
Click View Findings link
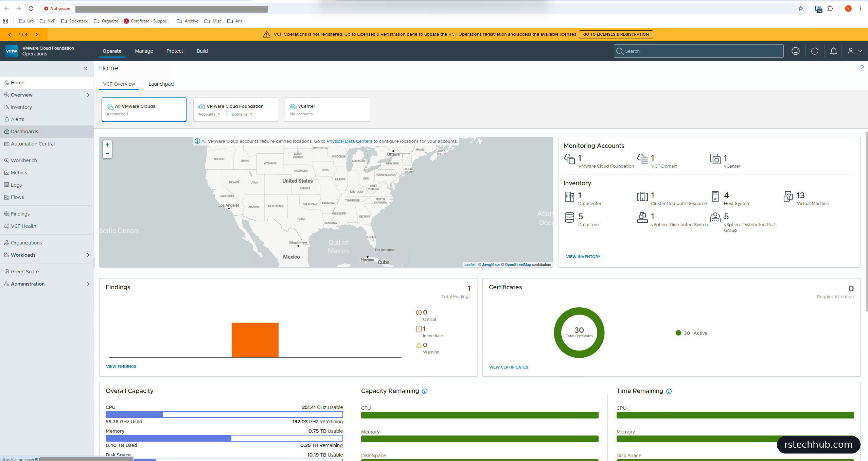tap(121, 366)
